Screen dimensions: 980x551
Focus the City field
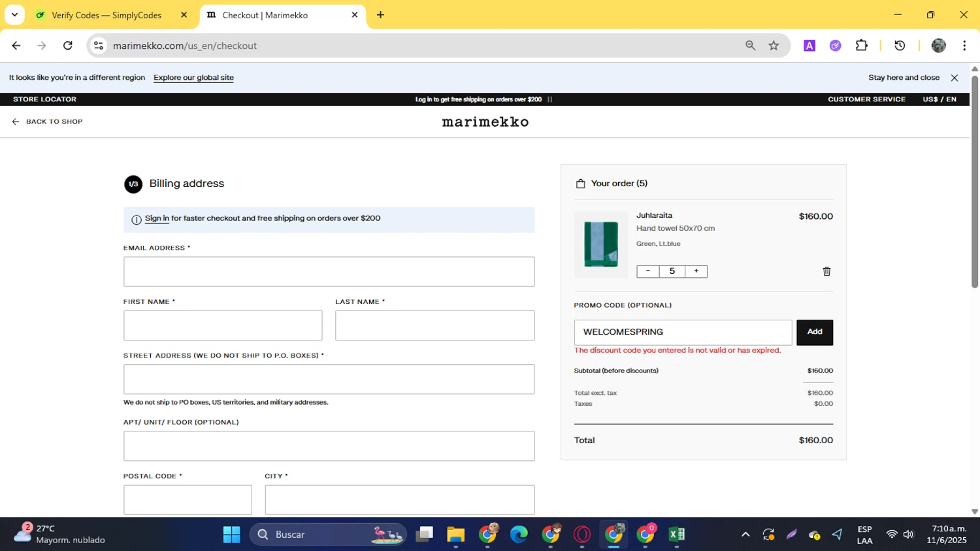399,499
